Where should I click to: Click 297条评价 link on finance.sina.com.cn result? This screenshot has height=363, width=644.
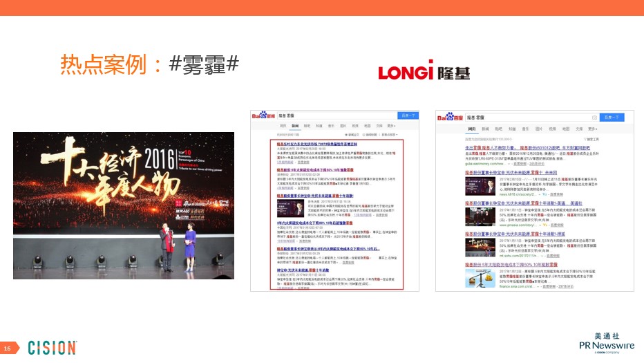coord(566,286)
